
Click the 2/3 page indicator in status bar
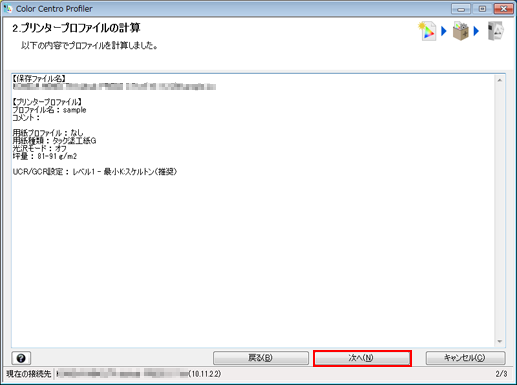click(x=501, y=374)
